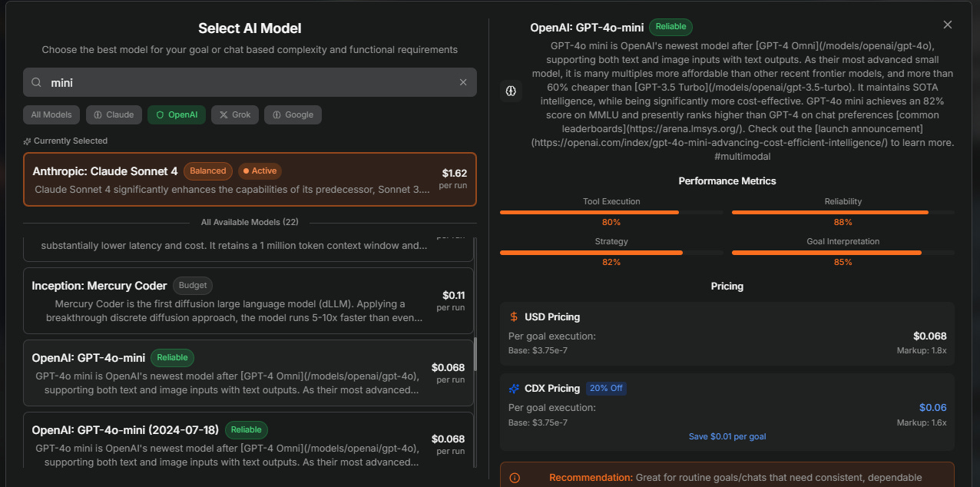Close the model details panel
980x487 pixels.
[948, 25]
